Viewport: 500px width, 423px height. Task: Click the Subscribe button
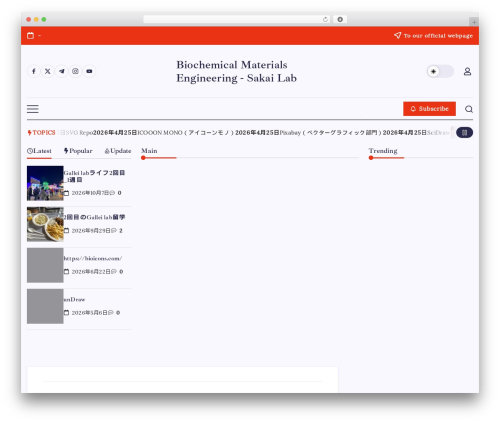pos(429,109)
